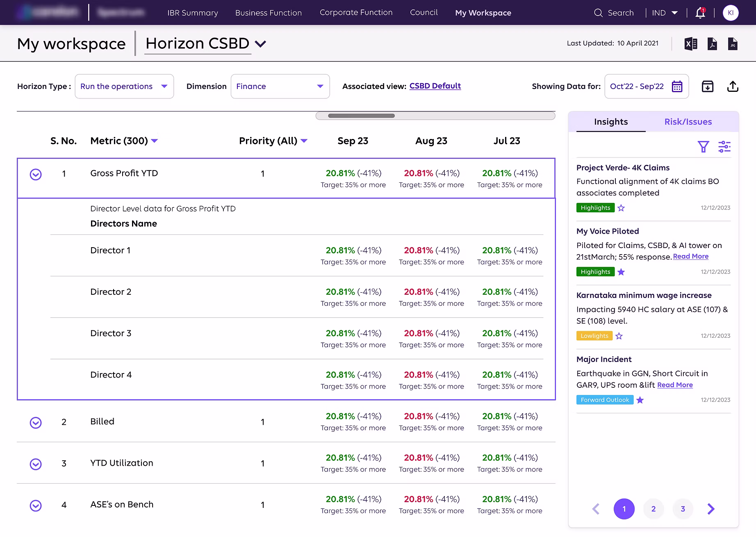The height and width of the screenshot is (537, 756).
Task: Export the view as JPG image
Action: [x=733, y=43]
